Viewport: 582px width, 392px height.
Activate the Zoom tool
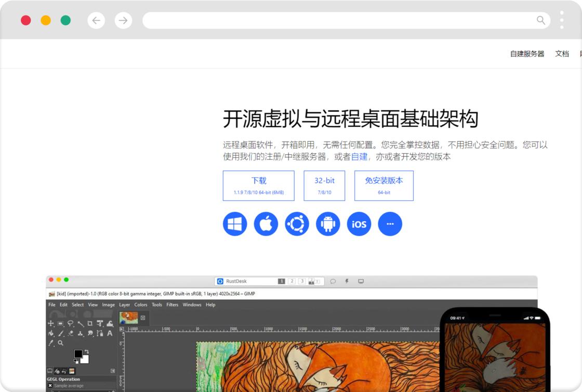click(x=61, y=343)
